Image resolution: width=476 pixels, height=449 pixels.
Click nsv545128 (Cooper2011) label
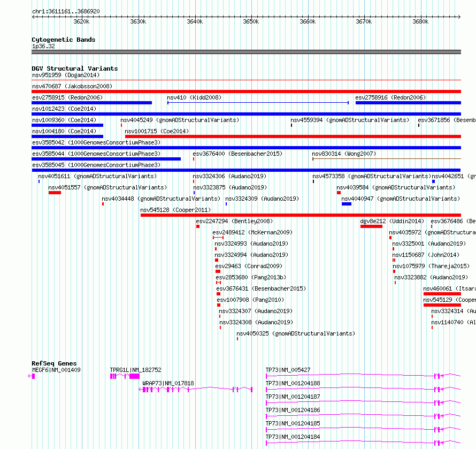(x=175, y=210)
